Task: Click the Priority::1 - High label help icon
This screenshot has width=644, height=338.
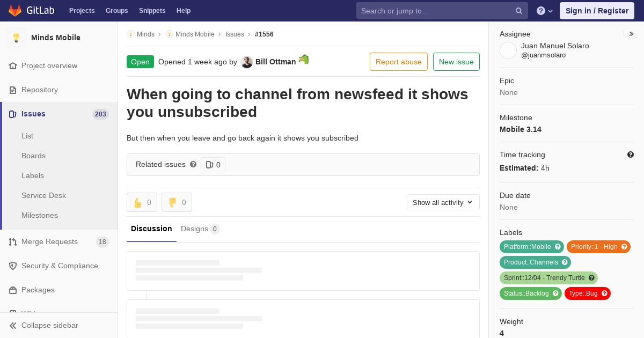Action: pos(624,247)
